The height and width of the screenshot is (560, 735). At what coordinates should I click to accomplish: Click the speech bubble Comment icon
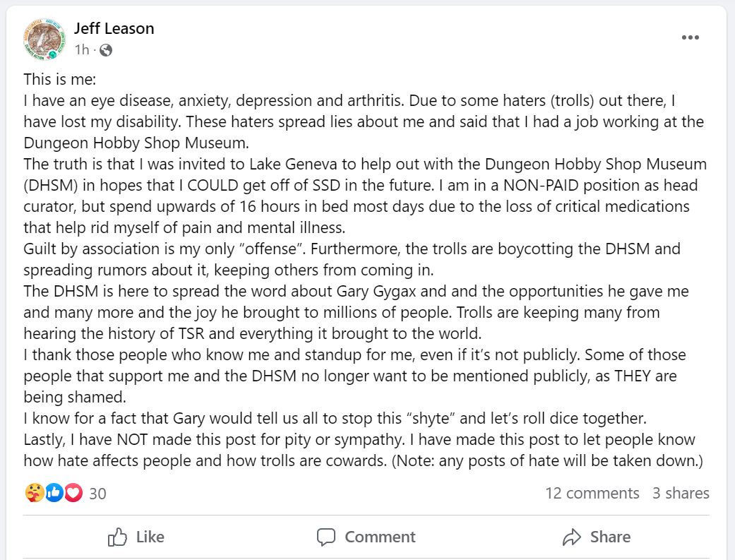tap(326, 537)
